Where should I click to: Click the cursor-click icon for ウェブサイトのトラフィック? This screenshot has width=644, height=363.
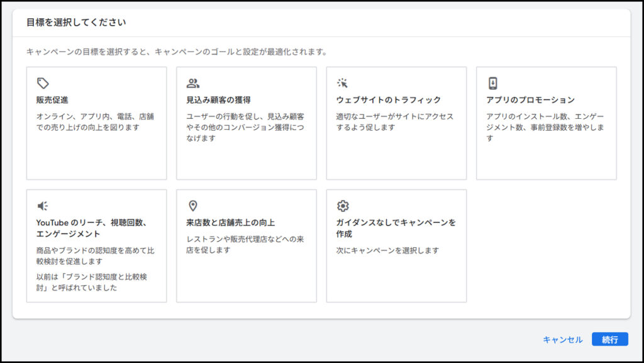tap(342, 83)
